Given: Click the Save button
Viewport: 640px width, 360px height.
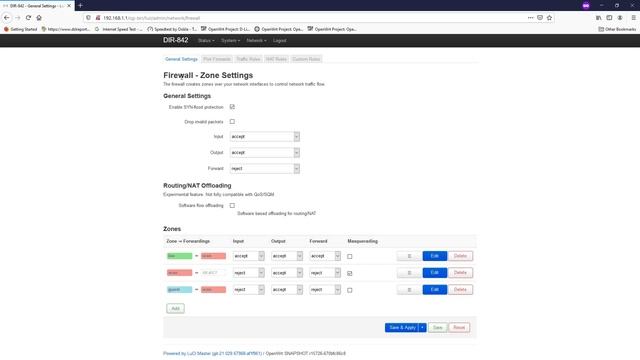Looking at the screenshot, I should pos(438,327).
